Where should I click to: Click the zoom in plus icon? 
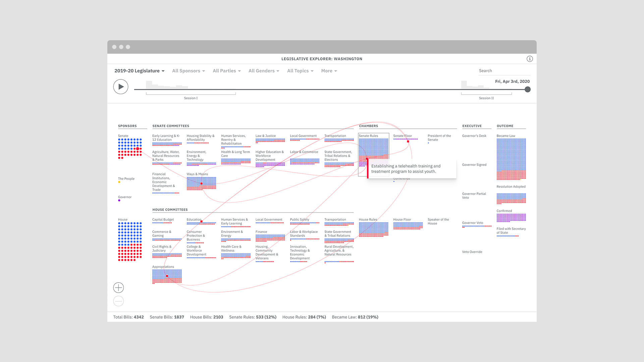pyautogui.click(x=118, y=288)
